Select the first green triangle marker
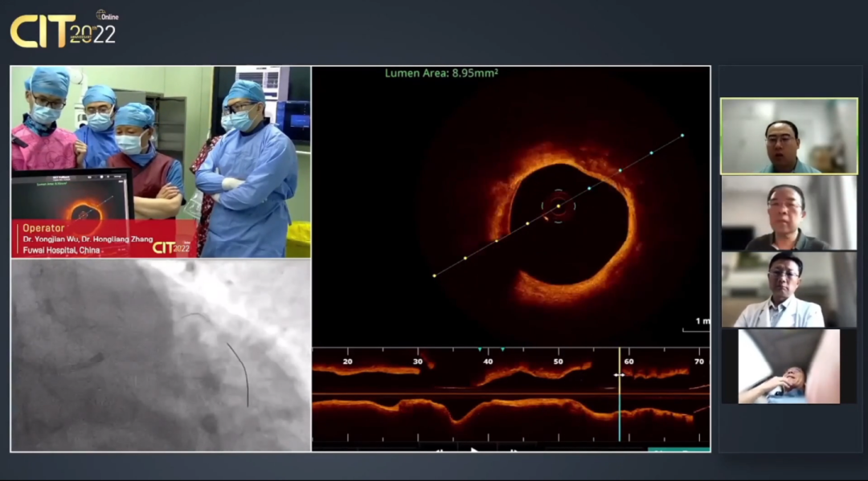 click(x=480, y=350)
